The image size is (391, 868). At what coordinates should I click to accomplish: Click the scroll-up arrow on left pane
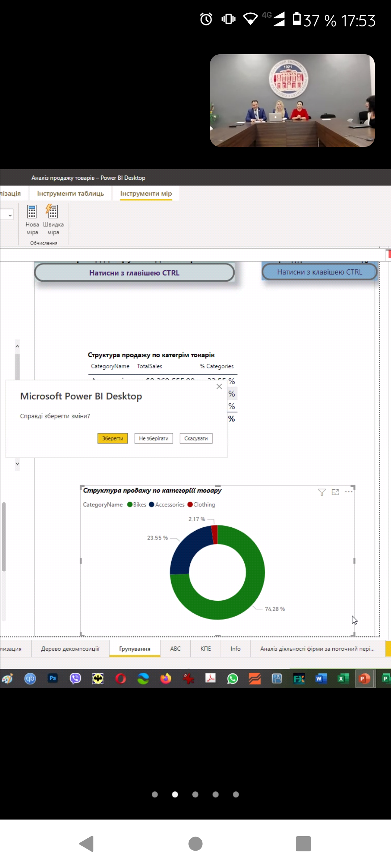pyautogui.click(x=17, y=346)
